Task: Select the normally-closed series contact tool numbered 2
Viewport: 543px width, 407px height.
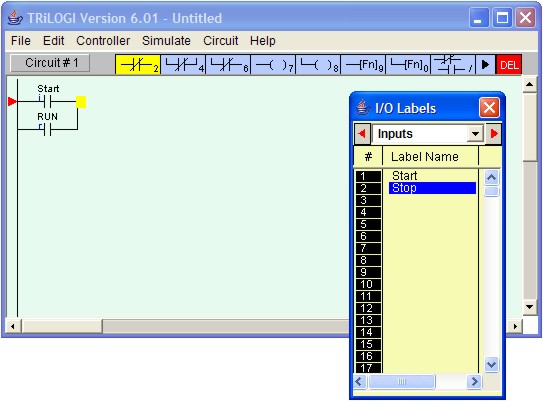Action: tap(138, 64)
